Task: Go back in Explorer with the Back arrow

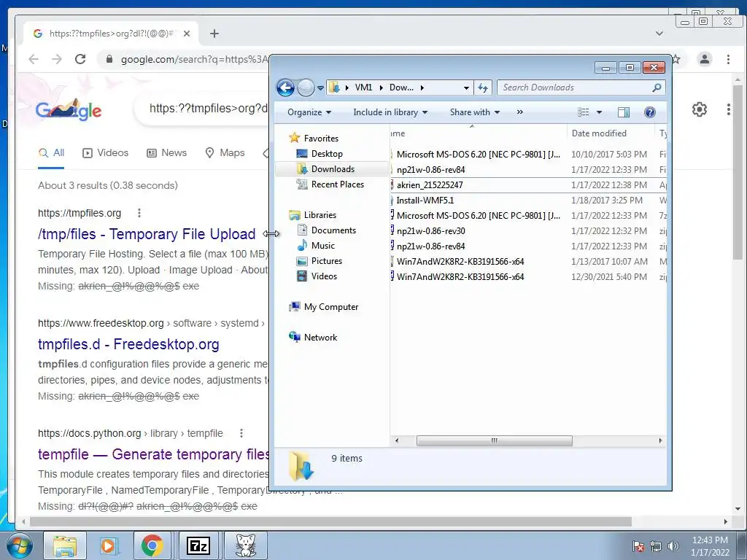Action: tap(285, 87)
